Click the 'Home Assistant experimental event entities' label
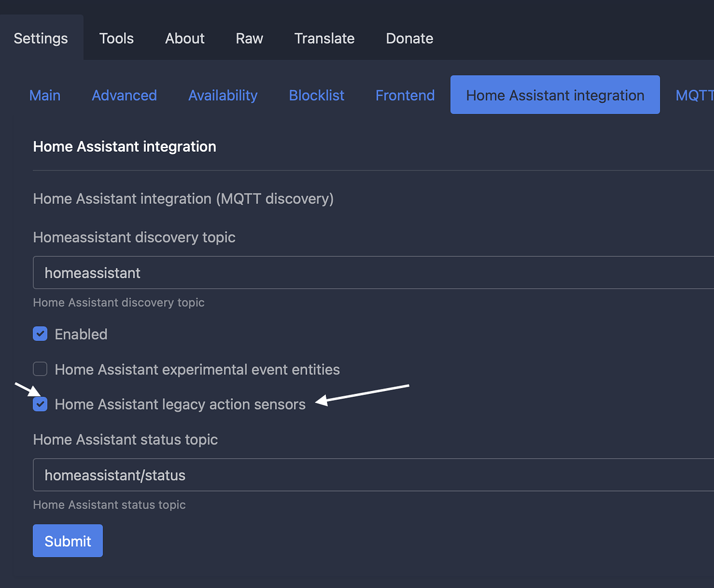The image size is (714, 588). click(197, 369)
